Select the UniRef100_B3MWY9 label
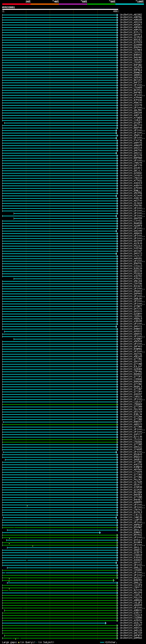This screenshot has height=644, width=146. (x=131, y=467)
